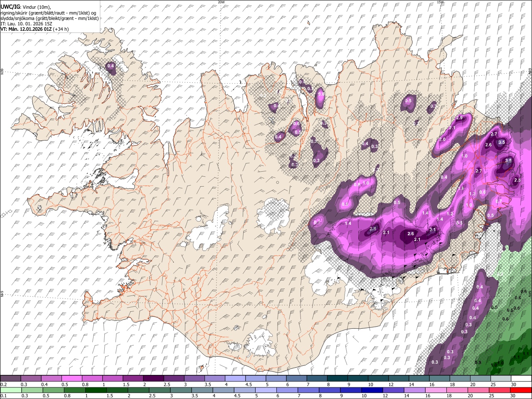Click the pale green legend swatch between 0.1 and 0.3

coord(10,390)
